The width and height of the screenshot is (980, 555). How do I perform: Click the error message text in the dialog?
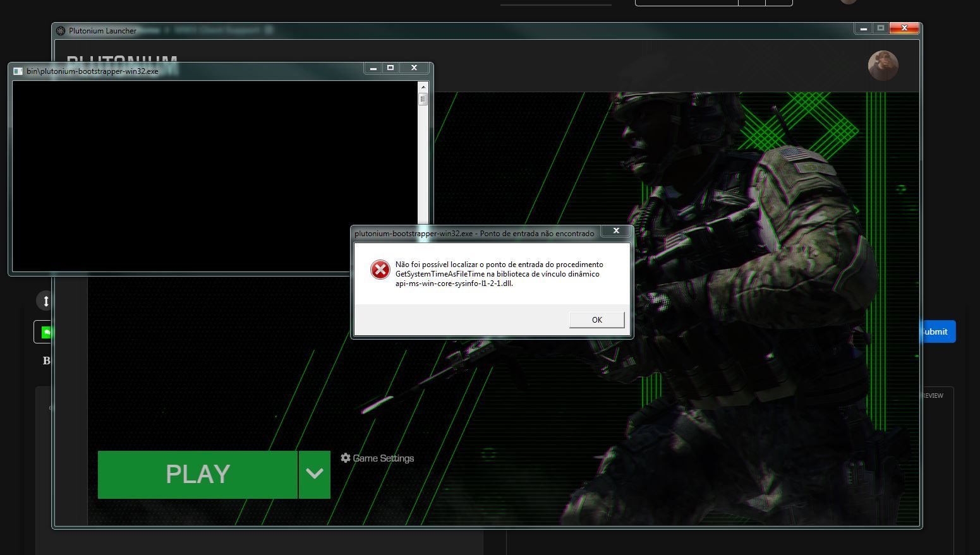point(499,274)
